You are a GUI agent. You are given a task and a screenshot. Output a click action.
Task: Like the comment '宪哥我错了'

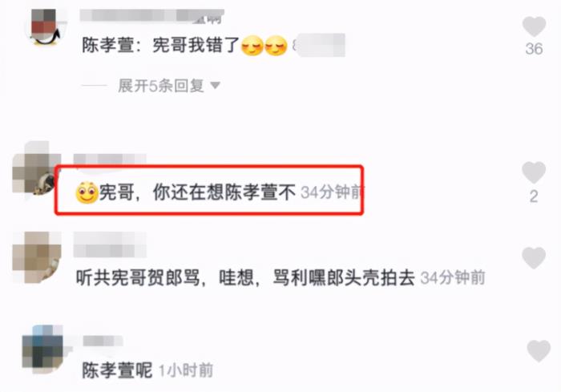(534, 26)
